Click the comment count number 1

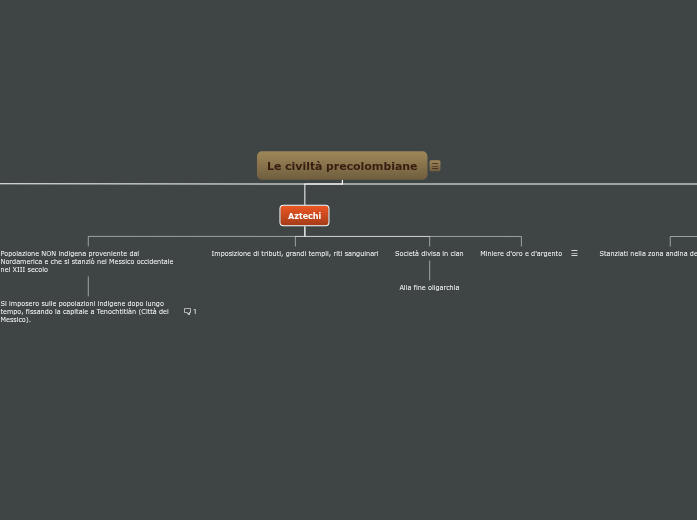[195, 312]
